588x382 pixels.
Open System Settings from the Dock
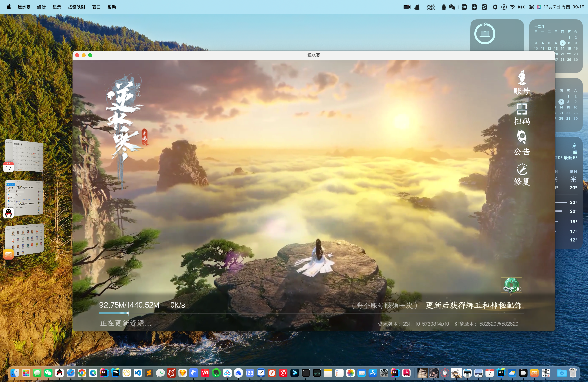click(384, 373)
